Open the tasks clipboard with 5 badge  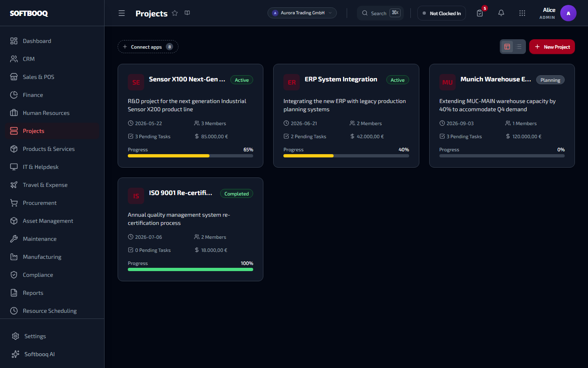pos(480,13)
